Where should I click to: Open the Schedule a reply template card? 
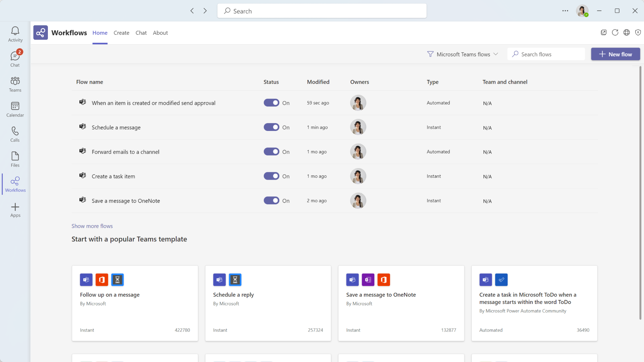click(268, 303)
